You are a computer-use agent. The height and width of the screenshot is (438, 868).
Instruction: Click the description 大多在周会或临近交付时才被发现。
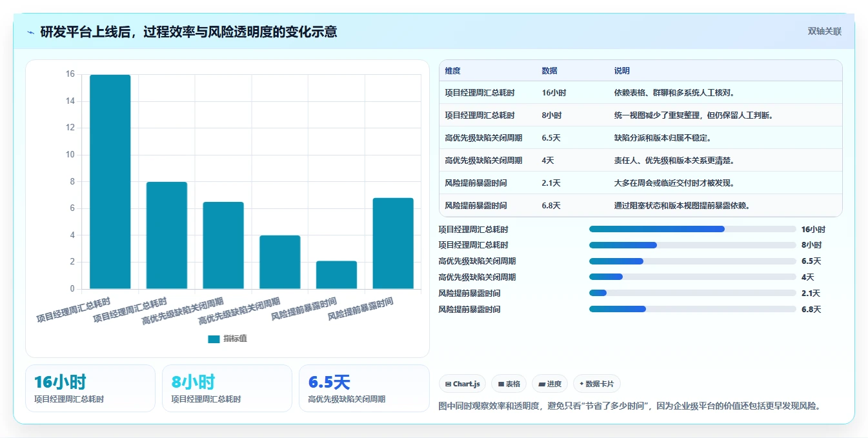pos(674,183)
